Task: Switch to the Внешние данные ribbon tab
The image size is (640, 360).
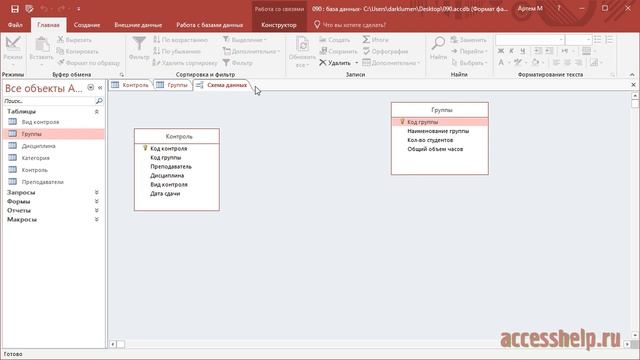Action: point(138,25)
